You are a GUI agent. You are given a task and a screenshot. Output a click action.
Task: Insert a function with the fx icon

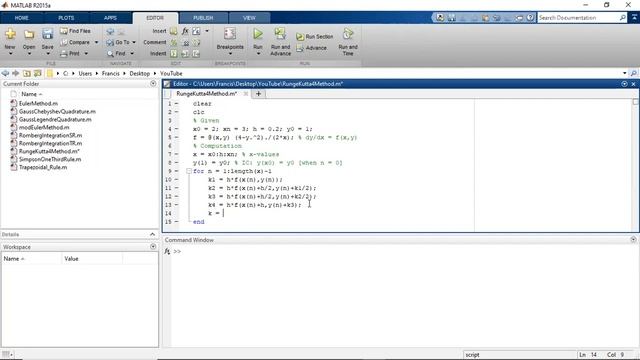[x=185, y=31]
